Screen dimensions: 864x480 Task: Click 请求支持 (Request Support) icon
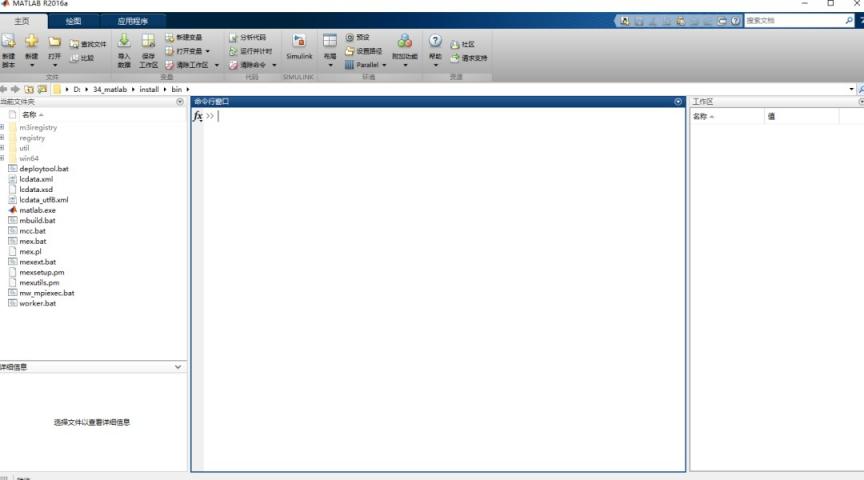(x=455, y=58)
